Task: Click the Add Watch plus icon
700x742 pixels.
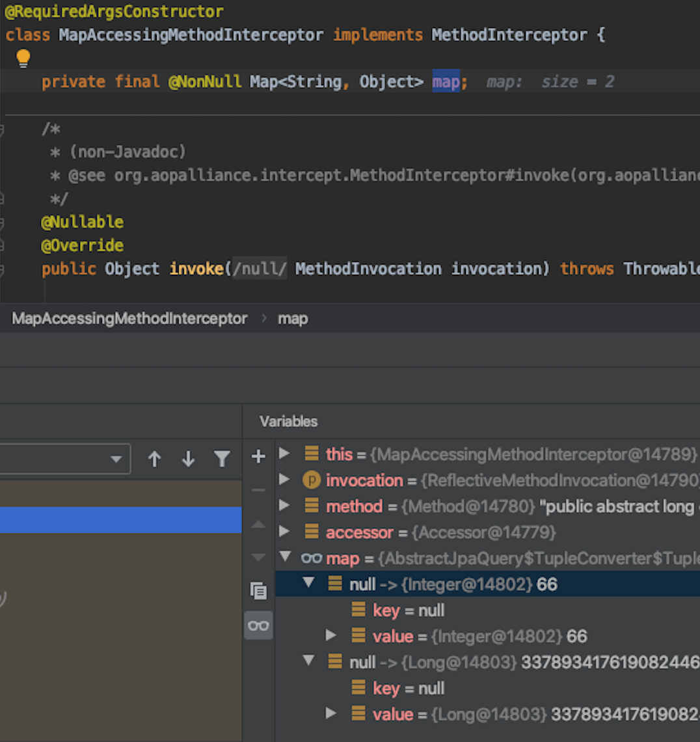Action: coord(258,456)
